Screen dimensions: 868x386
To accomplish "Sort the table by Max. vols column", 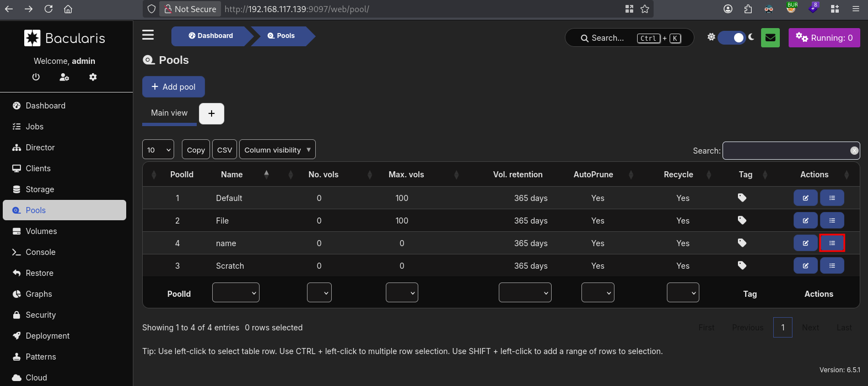I will pyautogui.click(x=406, y=175).
